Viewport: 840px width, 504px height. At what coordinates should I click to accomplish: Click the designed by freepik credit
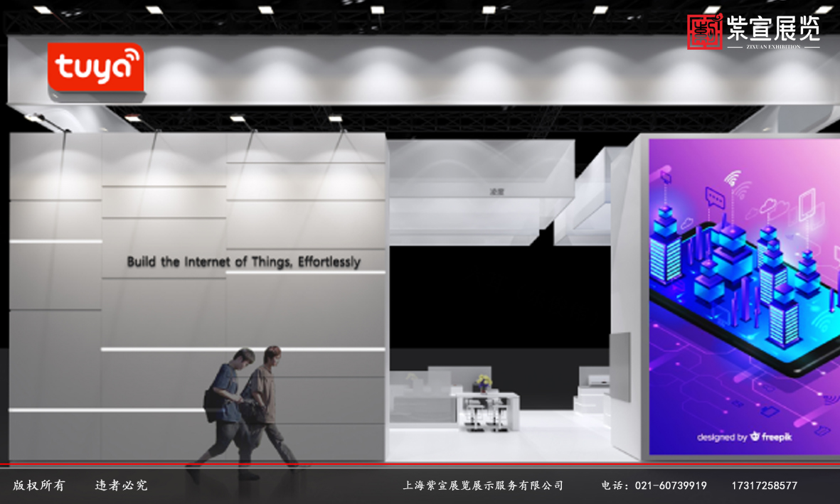click(744, 436)
